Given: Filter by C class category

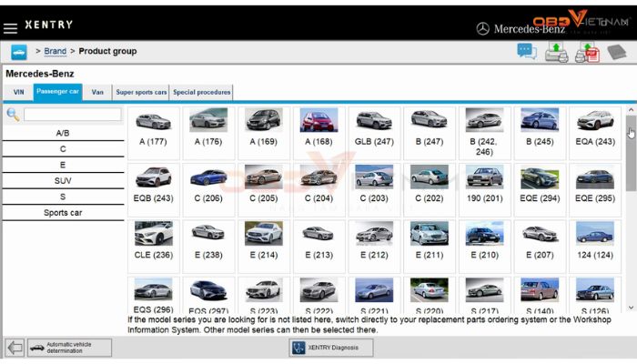Looking at the screenshot, I should pos(63,149).
